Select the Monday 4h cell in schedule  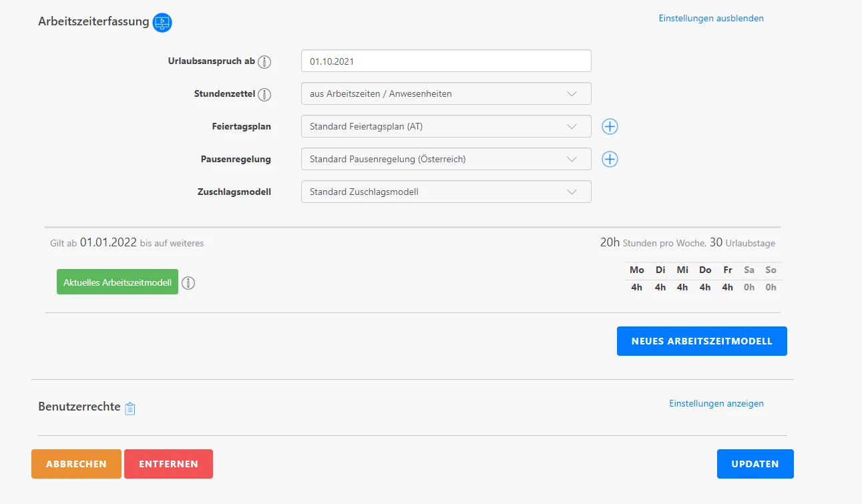(636, 288)
